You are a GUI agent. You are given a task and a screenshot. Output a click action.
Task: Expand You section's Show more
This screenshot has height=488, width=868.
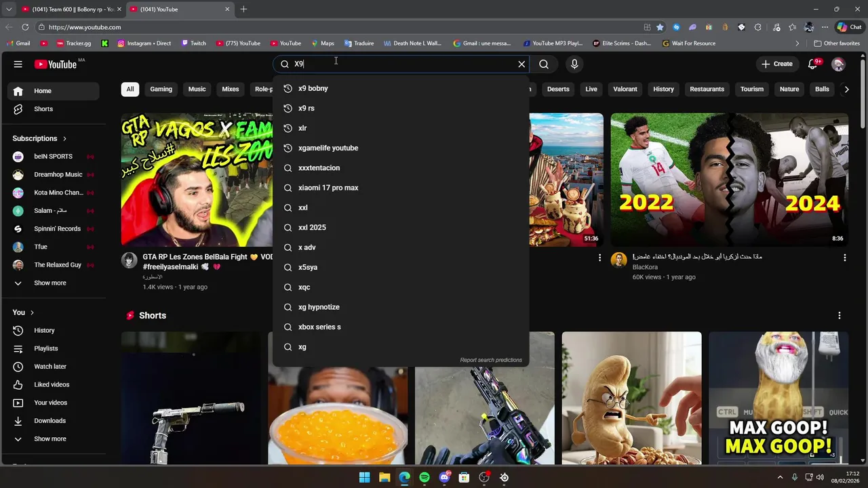(x=53, y=439)
